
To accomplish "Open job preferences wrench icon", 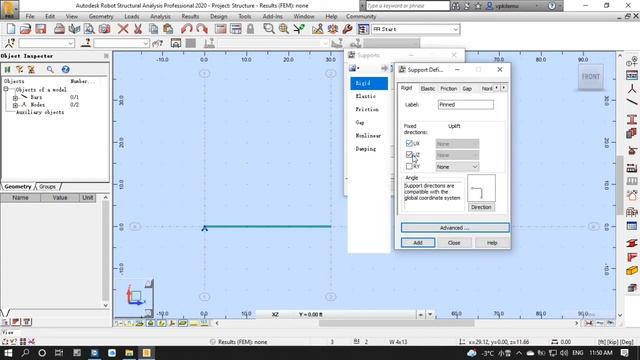I will (x=347, y=29).
